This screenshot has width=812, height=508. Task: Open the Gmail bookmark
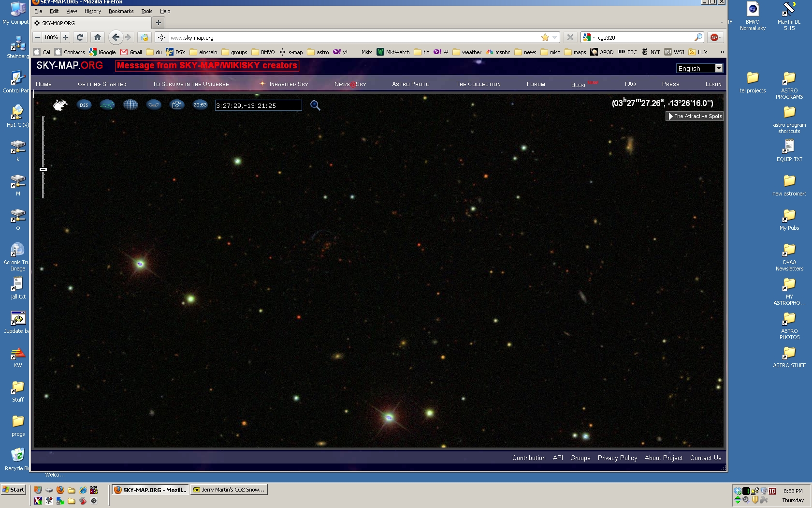coord(131,52)
